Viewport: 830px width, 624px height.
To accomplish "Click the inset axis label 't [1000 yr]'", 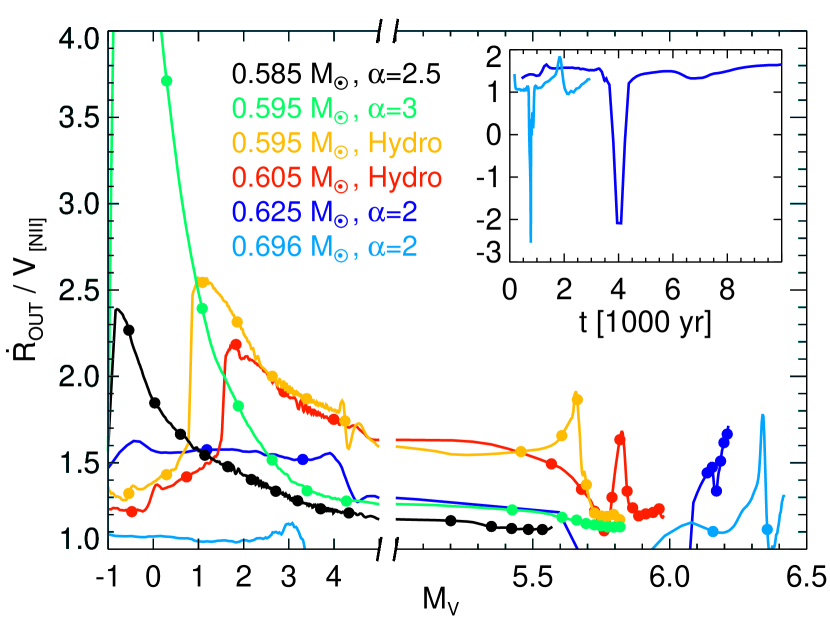I will 645,322.
